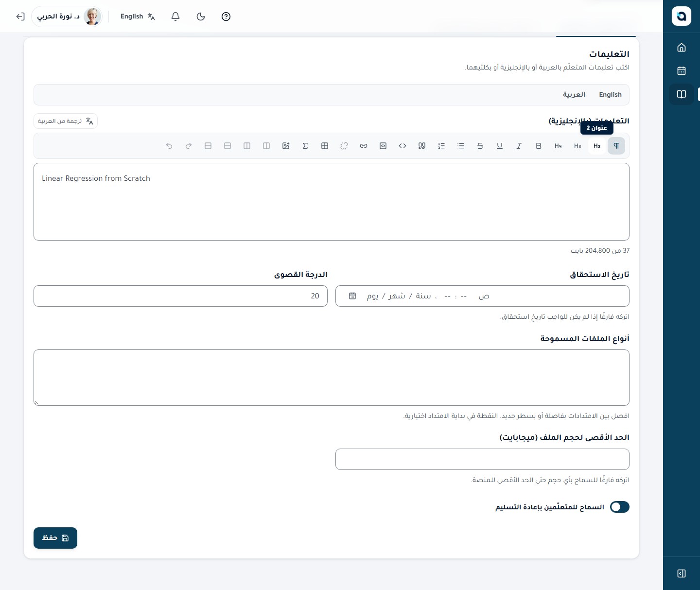Open the app logo in the sidebar
Image resolution: width=700 pixels, height=590 pixels.
click(682, 16)
